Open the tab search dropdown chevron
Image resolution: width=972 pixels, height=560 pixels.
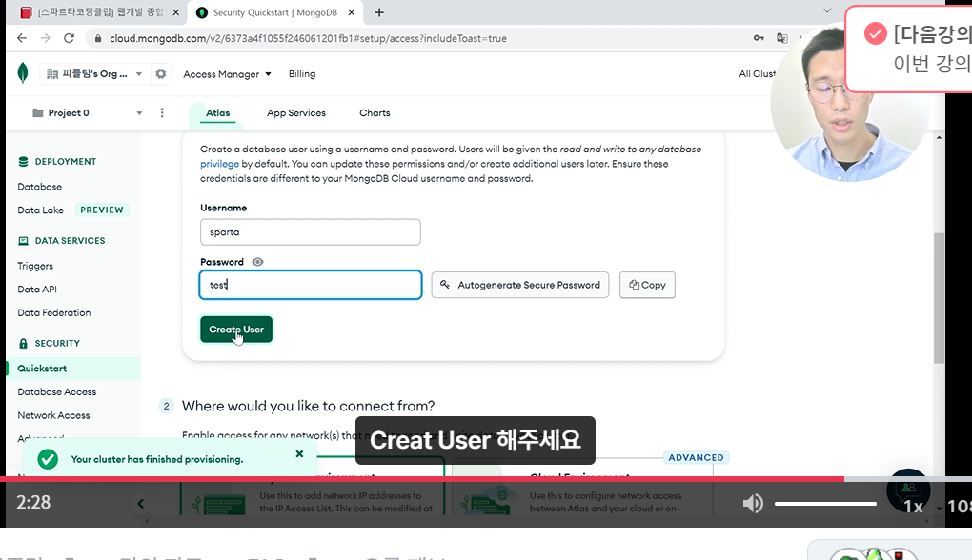click(827, 11)
